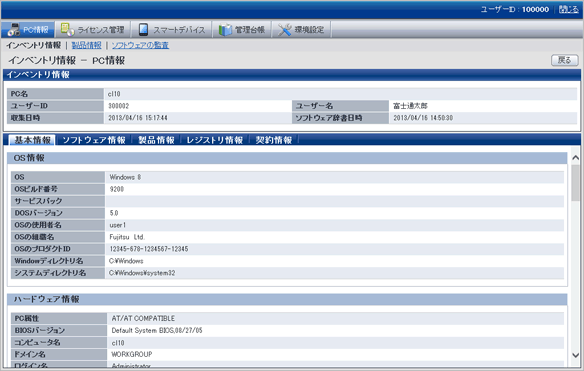Screen dimensions: 584x371
Task: Switch to the レジストリ情報 tab
Action: [215, 140]
